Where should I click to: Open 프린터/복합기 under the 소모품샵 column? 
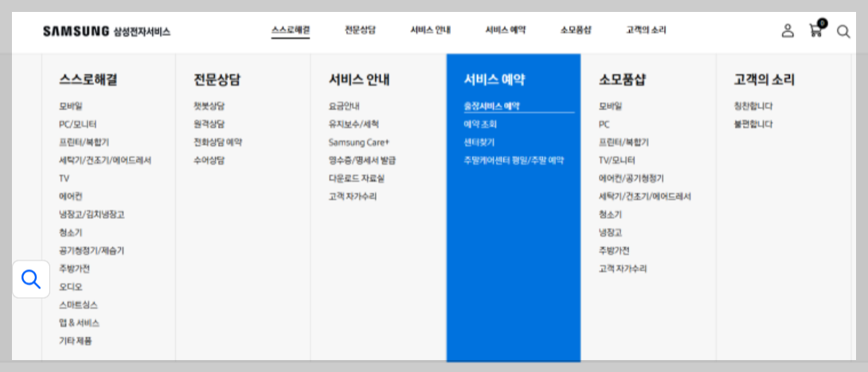coord(624,143)
